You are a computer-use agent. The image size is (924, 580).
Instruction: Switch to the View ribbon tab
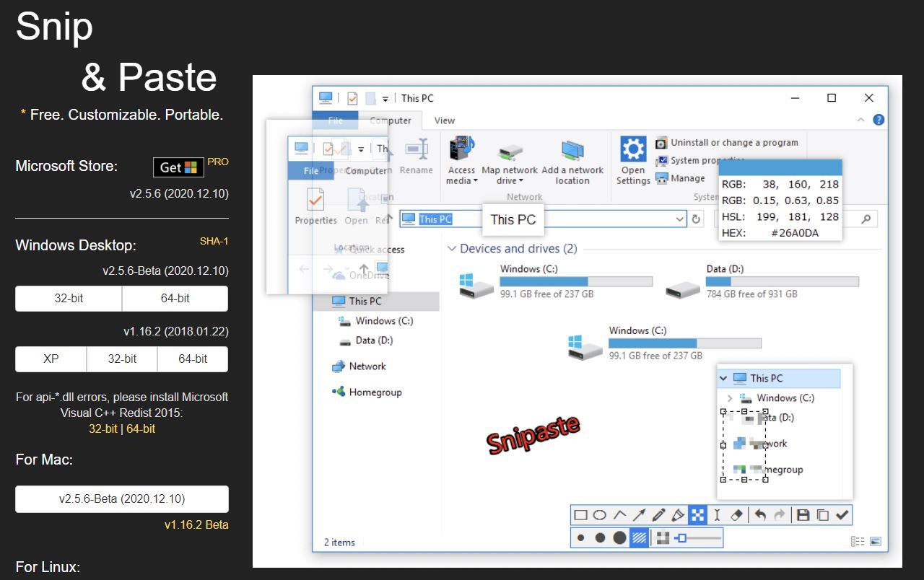click(445, 120)
